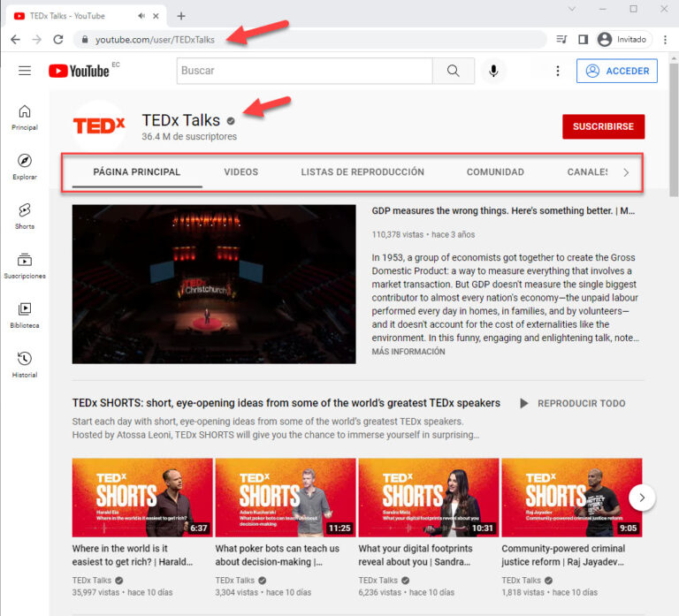Screen dimensions: 679x616
Task: Click the browser forward arrow
Action: tap(37, 40)
